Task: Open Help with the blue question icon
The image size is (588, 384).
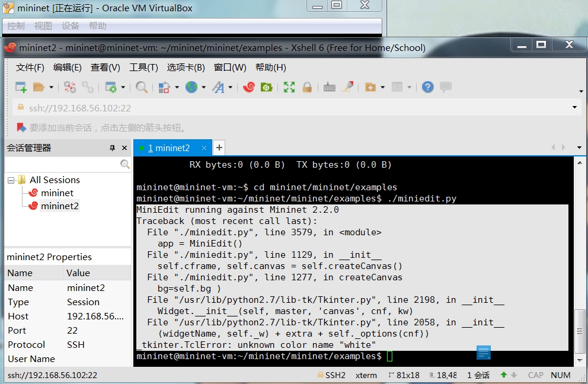Action: (427, 87)
